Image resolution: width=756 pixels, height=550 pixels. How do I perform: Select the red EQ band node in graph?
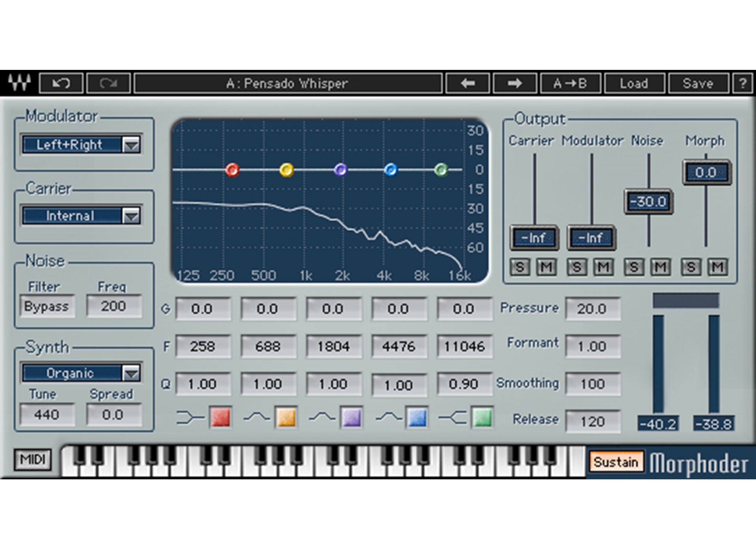232,170
